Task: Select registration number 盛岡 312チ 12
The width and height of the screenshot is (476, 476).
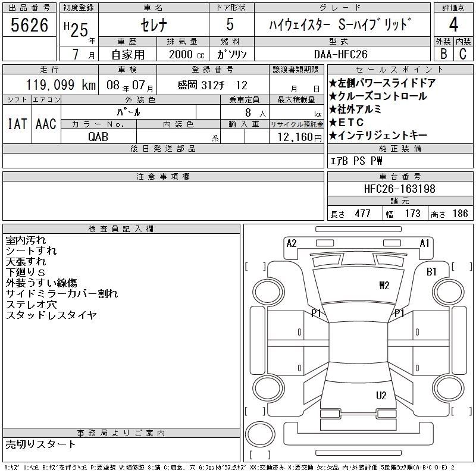Action: 212,85
